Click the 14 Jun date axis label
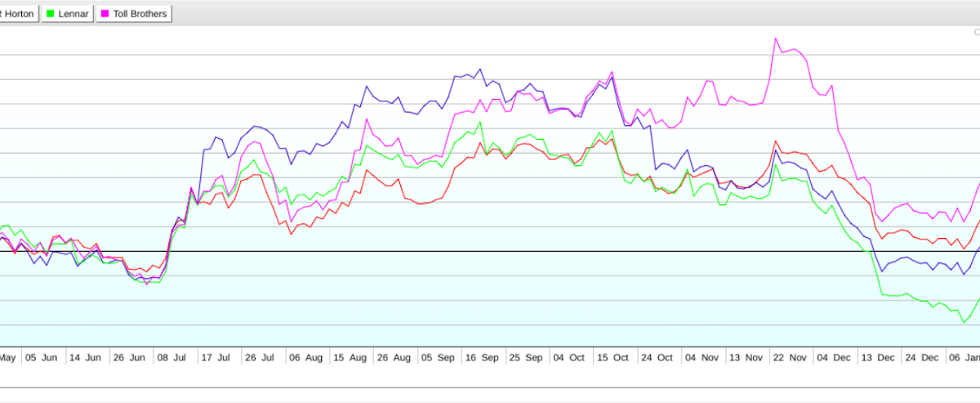 tap(85, 357)
